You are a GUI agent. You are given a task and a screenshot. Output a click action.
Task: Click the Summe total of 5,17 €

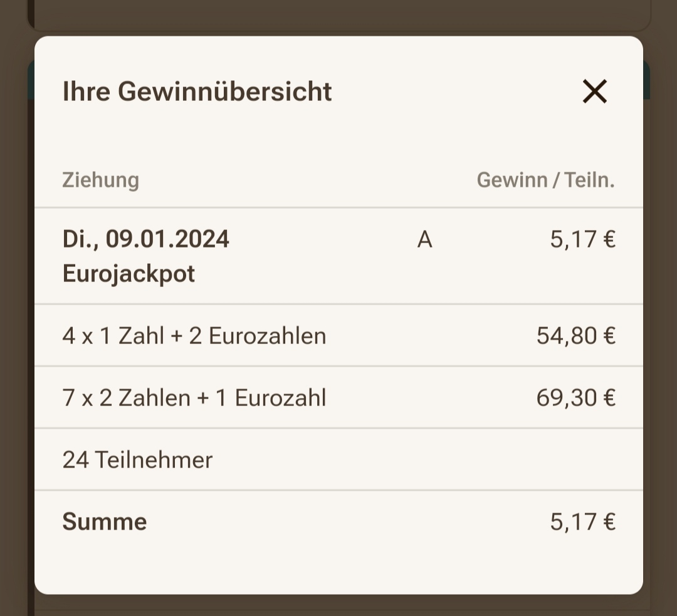[582, 522]
